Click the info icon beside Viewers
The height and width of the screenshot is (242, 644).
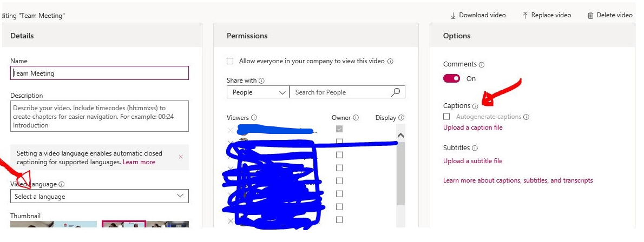[254, 118]
